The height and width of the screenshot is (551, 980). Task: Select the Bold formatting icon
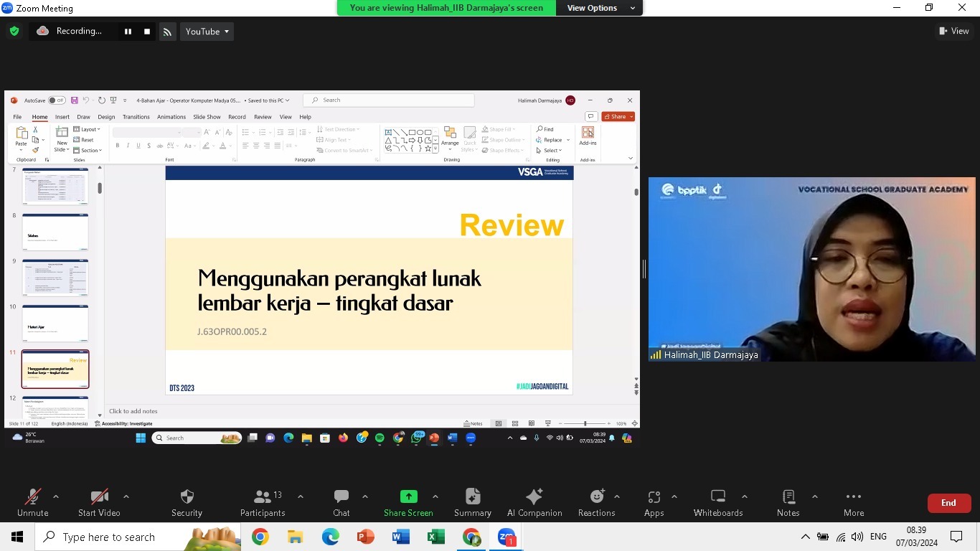pos(117,145)
